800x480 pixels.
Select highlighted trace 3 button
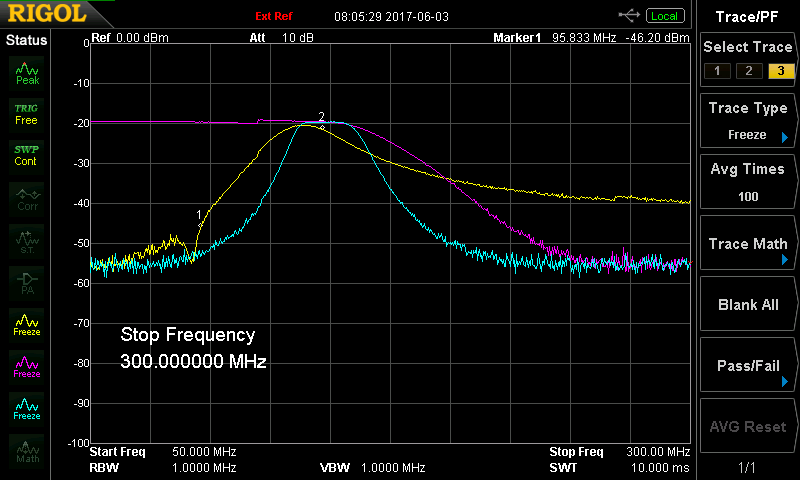[x=781, y=71]
